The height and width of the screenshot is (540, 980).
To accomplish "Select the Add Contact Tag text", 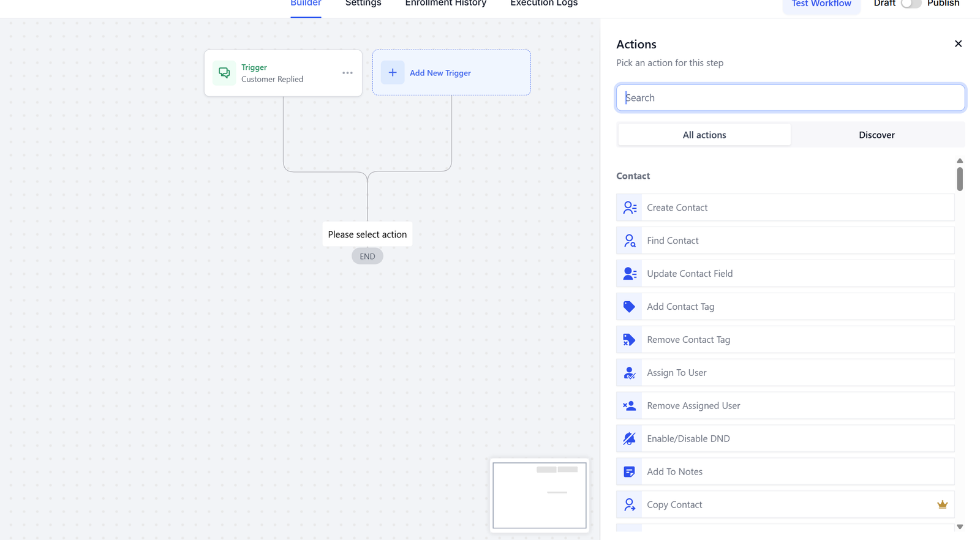I will pos(680,307).
